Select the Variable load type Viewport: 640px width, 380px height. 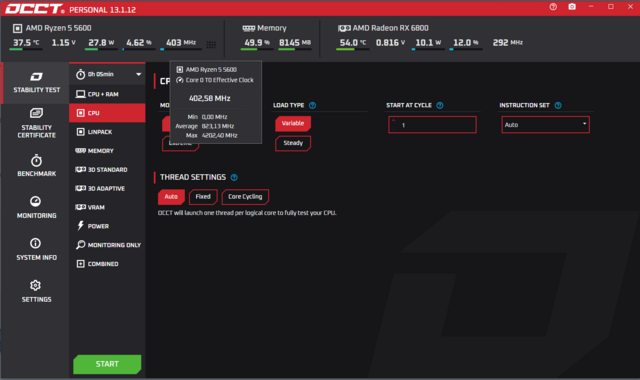293,123
